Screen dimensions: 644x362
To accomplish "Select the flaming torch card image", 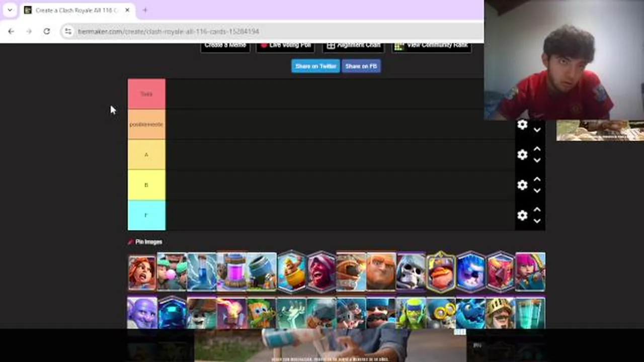I will click(231, 313).
